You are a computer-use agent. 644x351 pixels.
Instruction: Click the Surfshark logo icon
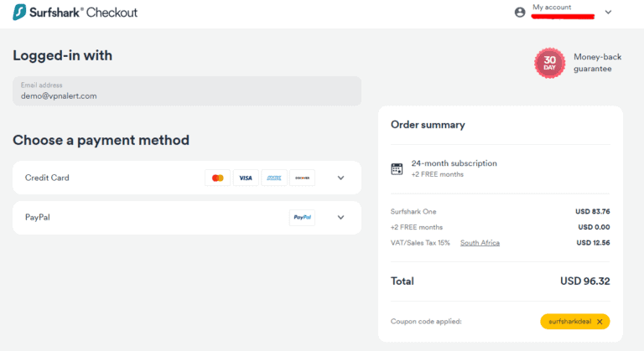pyautogui.click(x=20, y=13)
